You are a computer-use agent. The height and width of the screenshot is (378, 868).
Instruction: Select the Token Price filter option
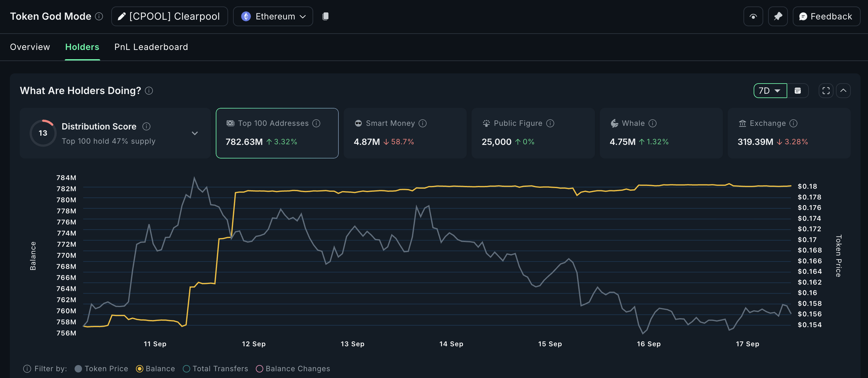point(101,368)
